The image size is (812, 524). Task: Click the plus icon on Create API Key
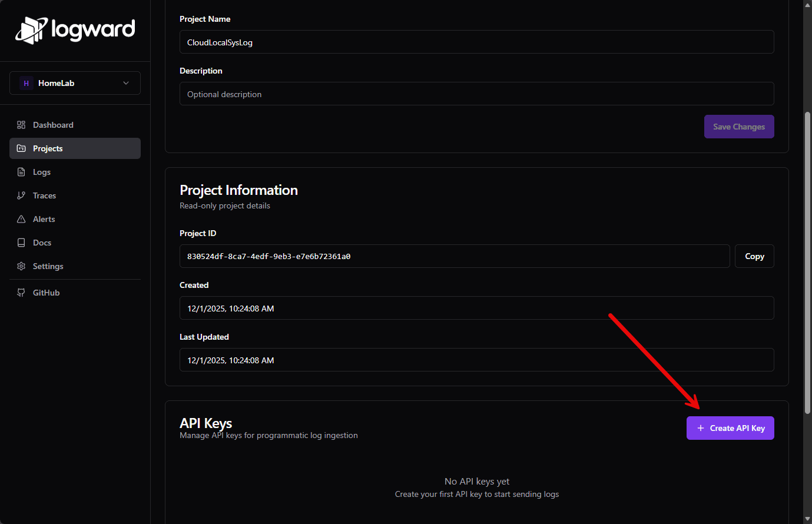[700, 428]
